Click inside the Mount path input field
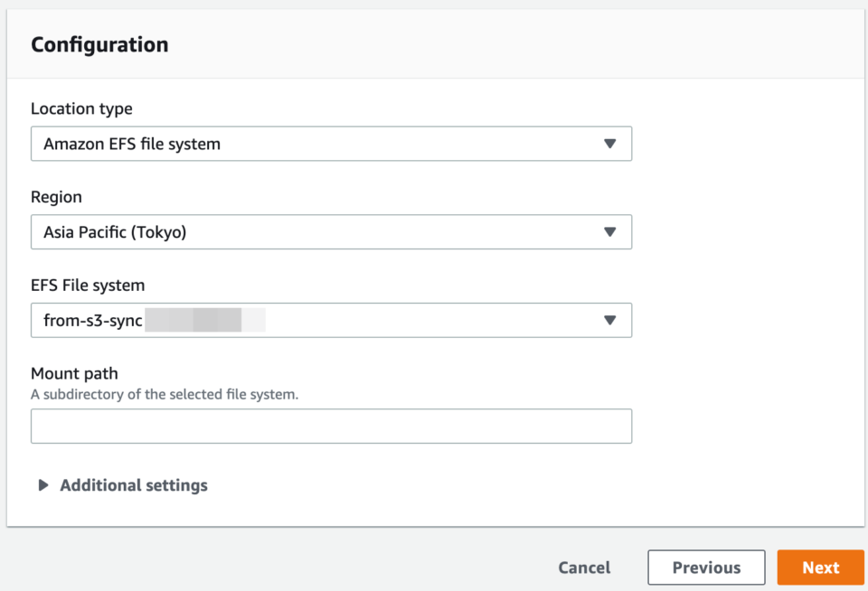This screenshot has width=868, height=591. coord(331,426)
